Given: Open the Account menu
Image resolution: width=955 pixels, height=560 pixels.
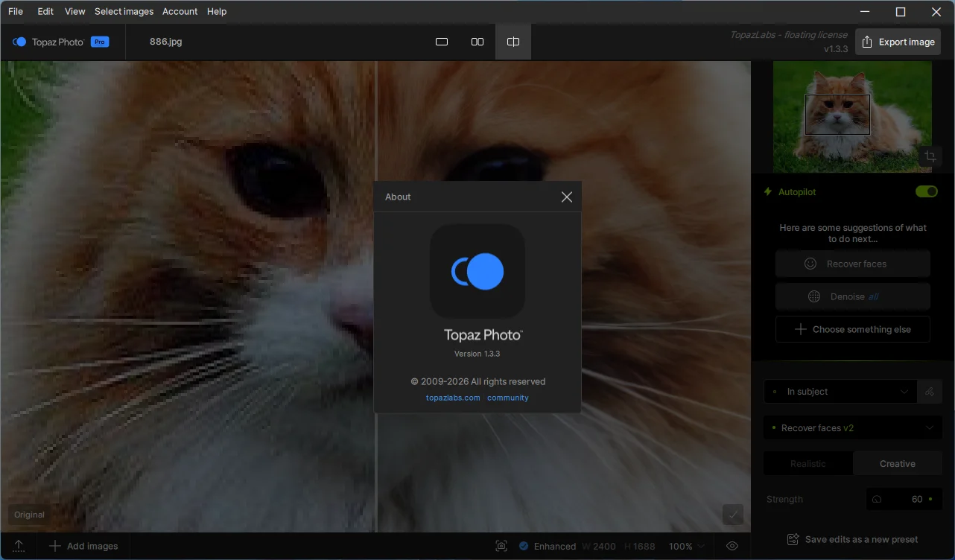Looking at the screenshot, I should click(180, 11).
